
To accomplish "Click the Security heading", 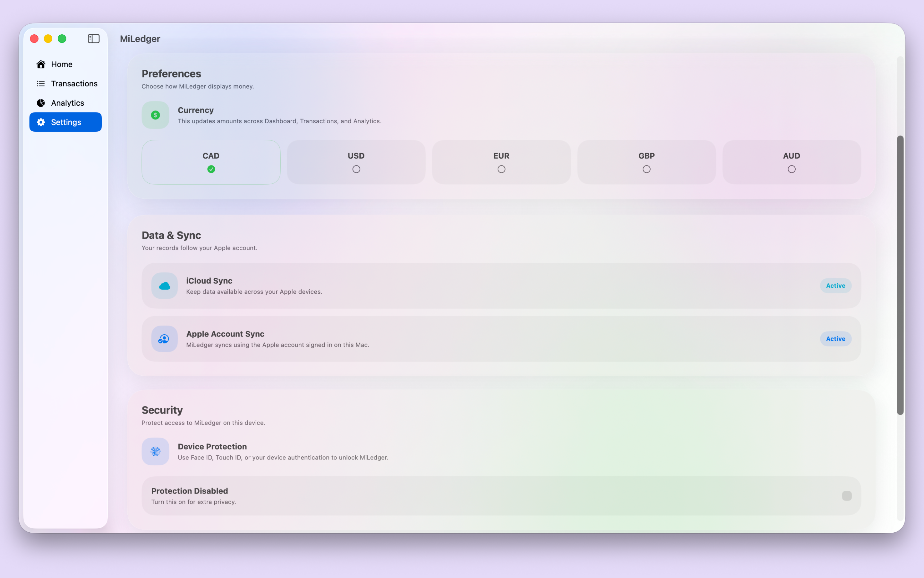I will coord(162,410).
